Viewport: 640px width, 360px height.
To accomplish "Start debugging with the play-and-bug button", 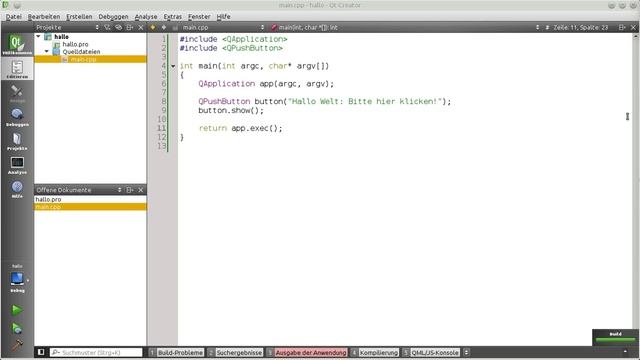I will pos(17,328).
